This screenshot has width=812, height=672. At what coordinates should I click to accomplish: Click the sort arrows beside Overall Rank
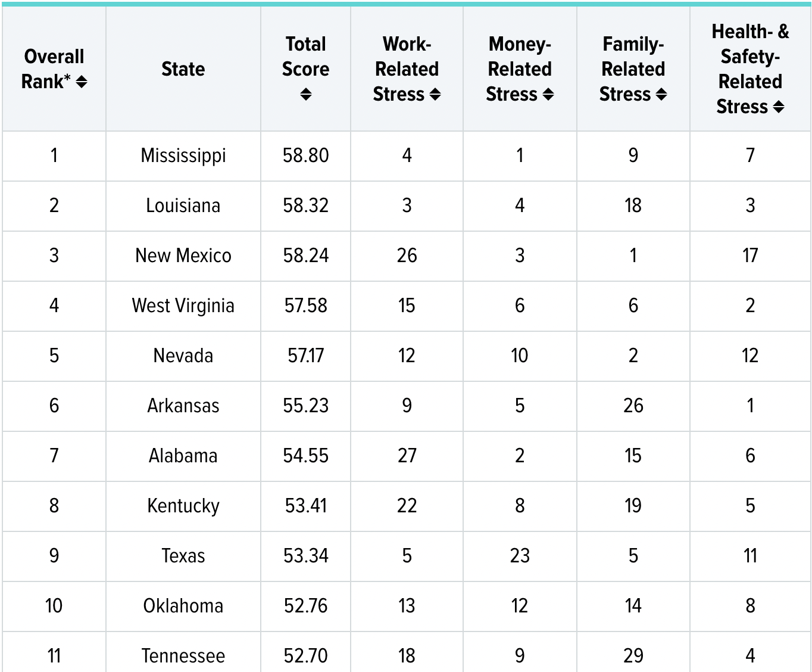[x=82, y=82]
